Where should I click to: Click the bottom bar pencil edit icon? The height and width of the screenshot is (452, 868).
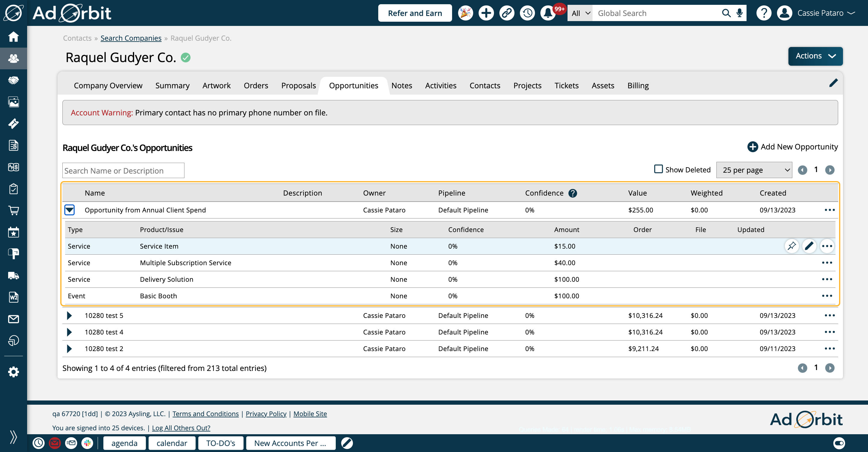click(347, 443)
